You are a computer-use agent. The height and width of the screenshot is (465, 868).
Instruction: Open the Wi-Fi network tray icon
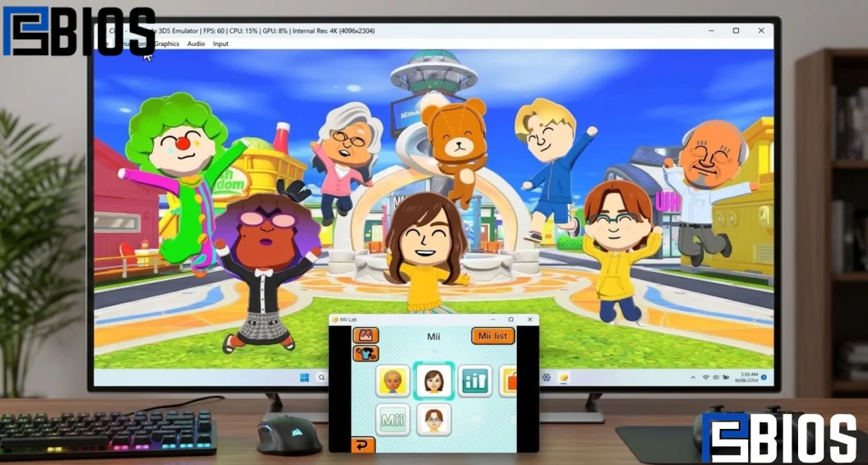pos(706,377)
